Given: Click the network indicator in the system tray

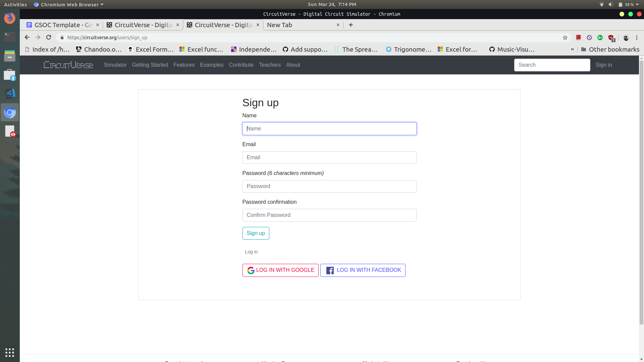Looking at the screenshot, I should click(x=601, y=4).
